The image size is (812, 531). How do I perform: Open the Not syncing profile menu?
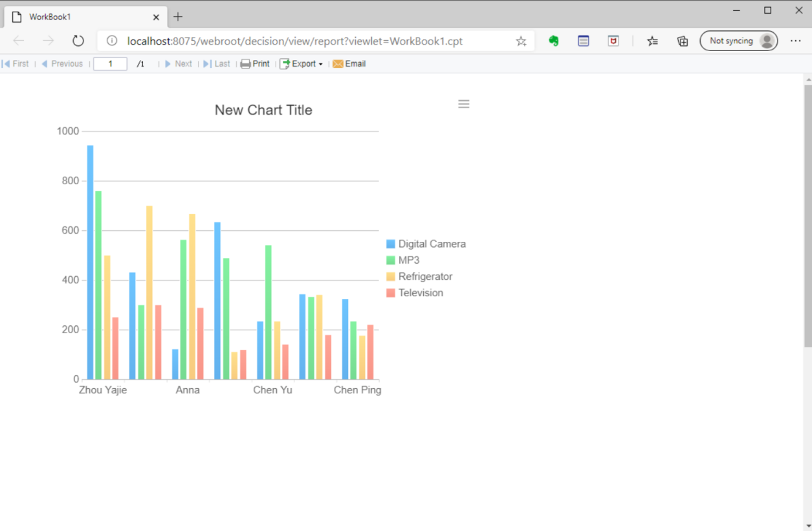click(x=739, y=40)
